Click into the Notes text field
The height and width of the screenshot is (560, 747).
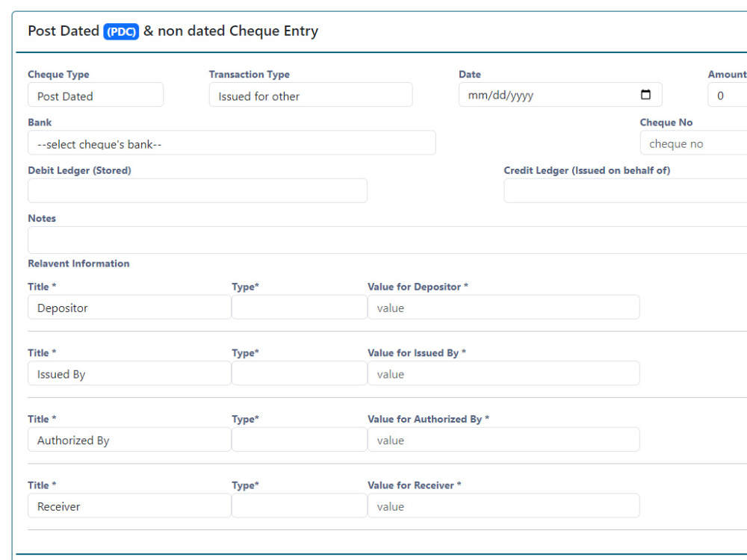[387, 240]
